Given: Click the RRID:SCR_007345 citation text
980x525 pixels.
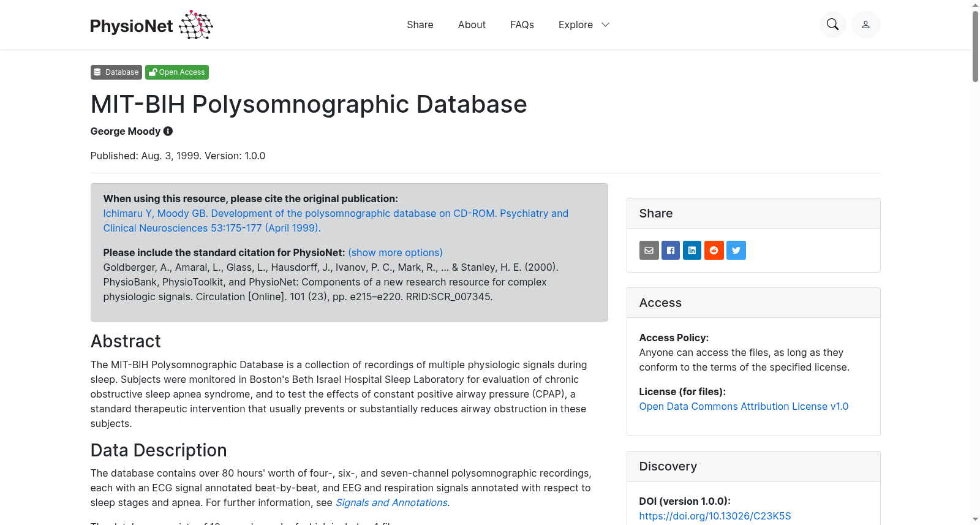Looking at the screenshot, I should coord(449,296).
